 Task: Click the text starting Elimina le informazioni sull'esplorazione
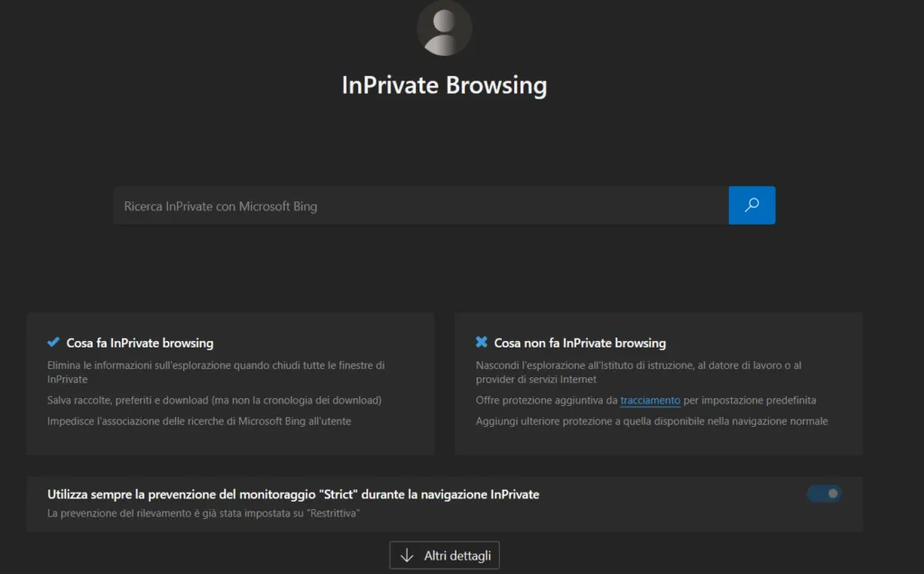[x=216, y=372]
